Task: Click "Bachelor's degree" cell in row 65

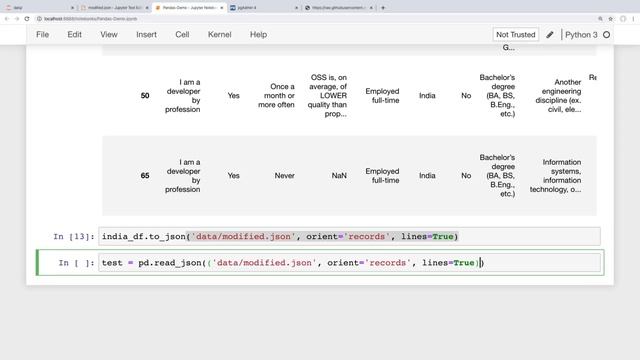Action: (x=497, y=176)
